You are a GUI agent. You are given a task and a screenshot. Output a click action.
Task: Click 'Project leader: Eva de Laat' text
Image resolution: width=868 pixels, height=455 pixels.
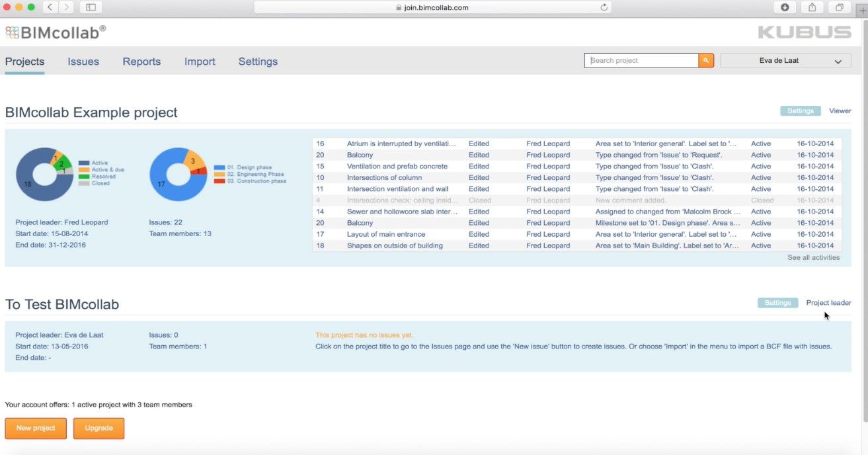coord(59,335)
